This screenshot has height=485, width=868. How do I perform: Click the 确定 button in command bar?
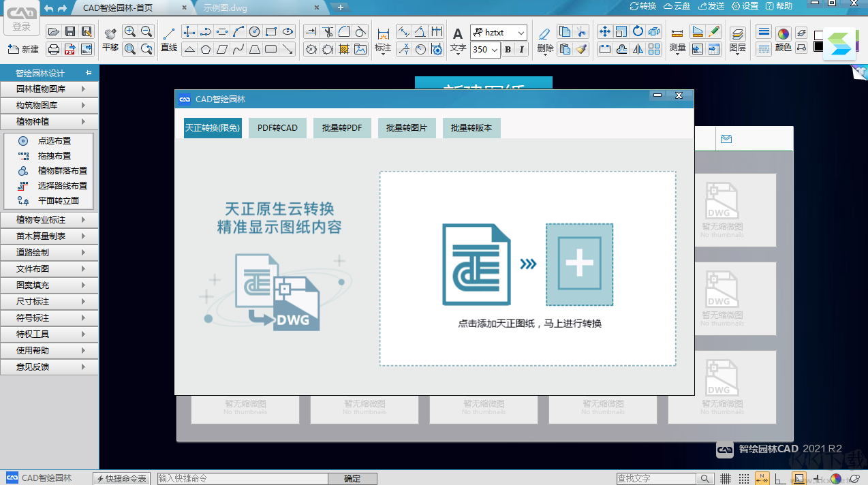pos(352,479)
